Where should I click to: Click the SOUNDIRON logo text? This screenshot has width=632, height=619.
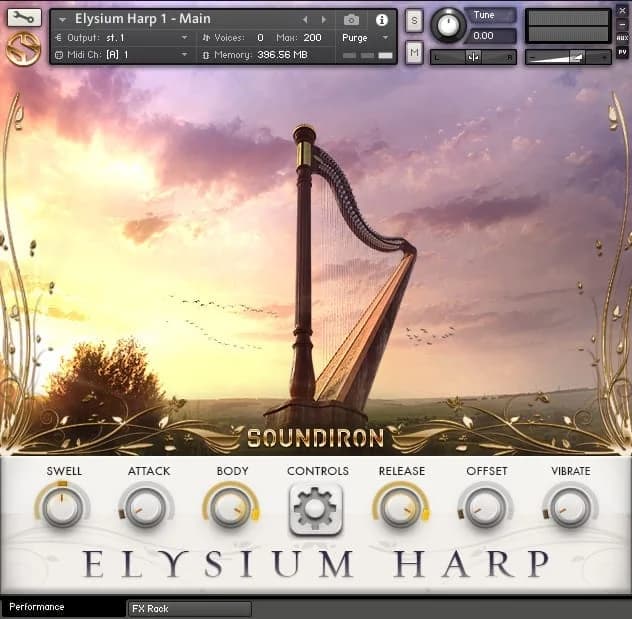315,438
